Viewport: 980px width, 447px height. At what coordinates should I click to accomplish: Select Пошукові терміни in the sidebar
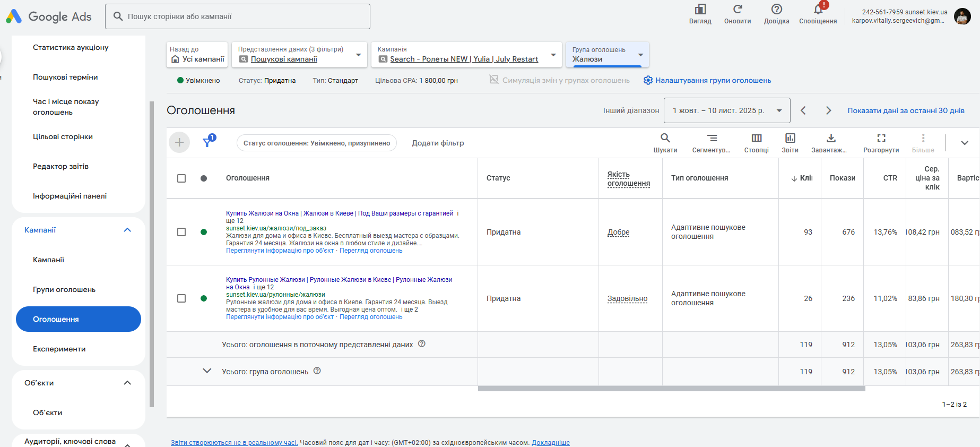pos(65,77)
